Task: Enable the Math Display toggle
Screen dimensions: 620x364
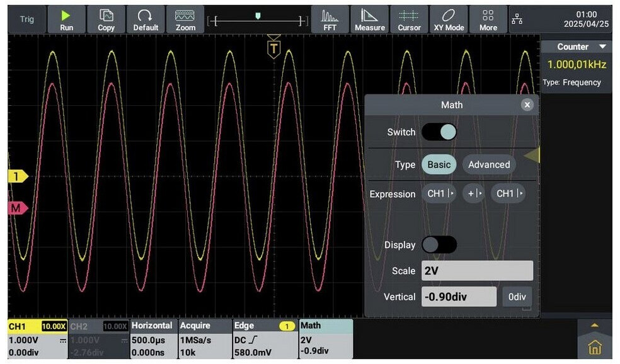Action: coord(439,245)
